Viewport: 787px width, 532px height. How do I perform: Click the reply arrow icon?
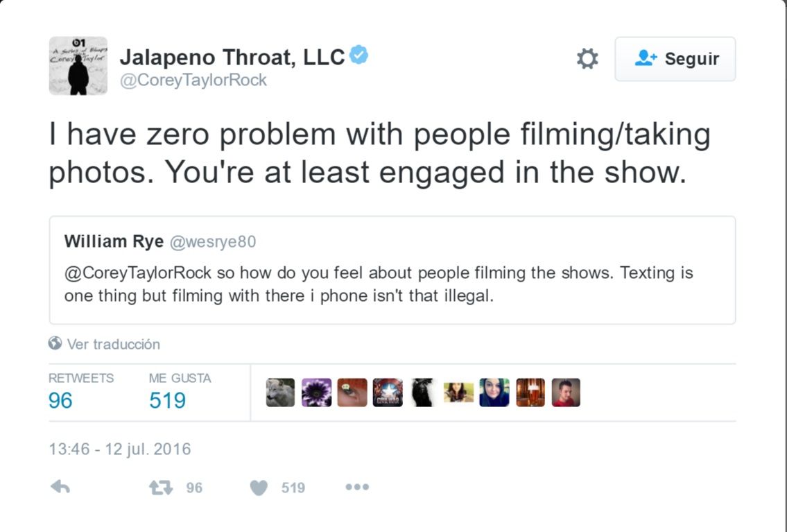(x=60, y=488)
